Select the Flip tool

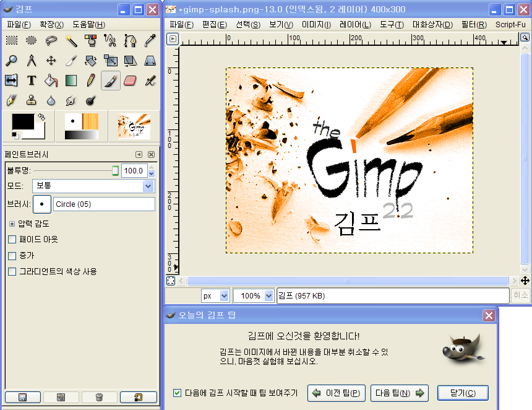(x=12, y=81)
